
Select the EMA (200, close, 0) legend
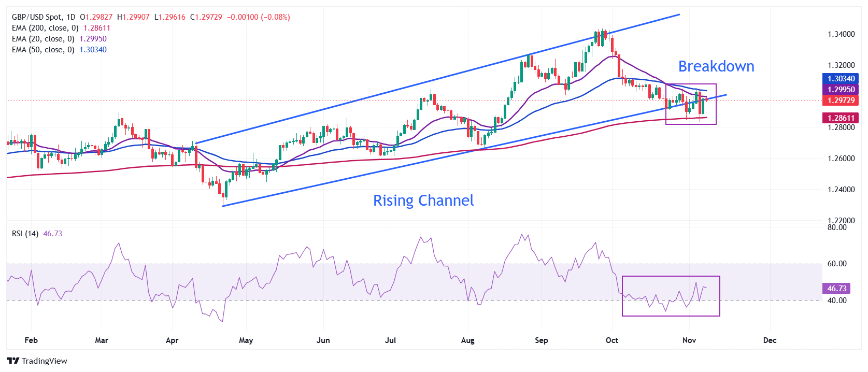[45, 28]
